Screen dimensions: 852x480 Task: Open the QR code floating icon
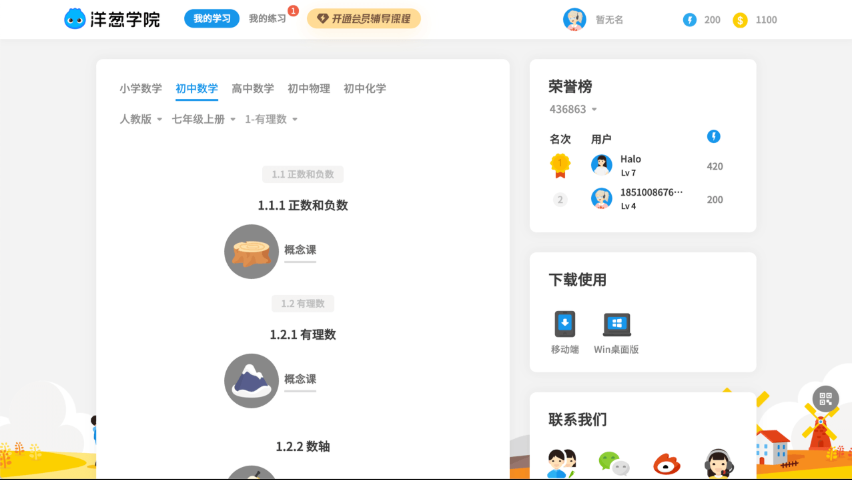(x=825, y=399)
